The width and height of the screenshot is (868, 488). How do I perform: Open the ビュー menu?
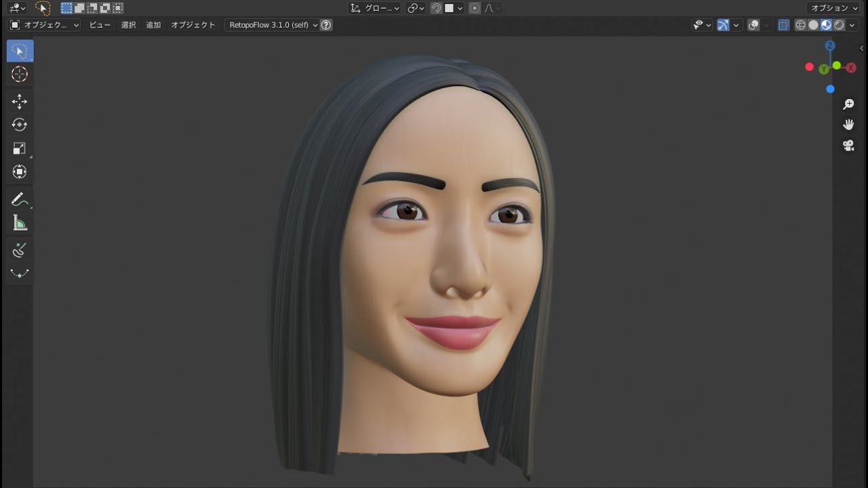coord(100,25)
